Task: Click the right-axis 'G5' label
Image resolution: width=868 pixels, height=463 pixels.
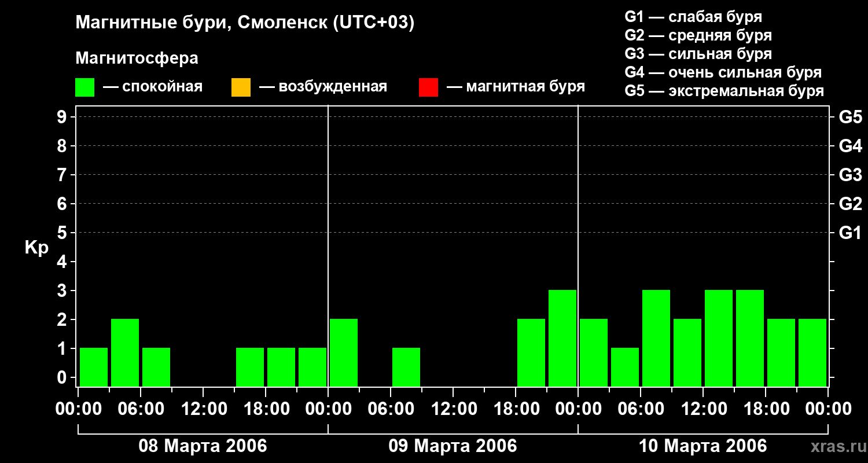Action: click(x=850, y=117)
